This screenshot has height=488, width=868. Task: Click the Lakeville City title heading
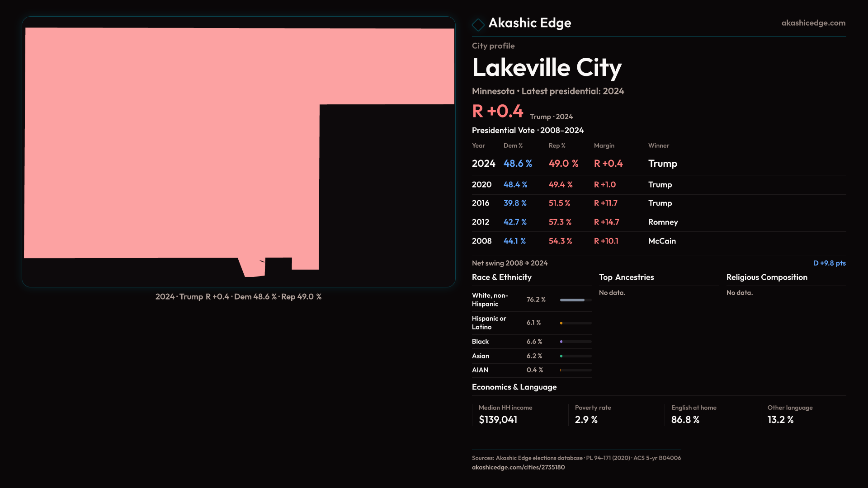[x=547, y=68]
